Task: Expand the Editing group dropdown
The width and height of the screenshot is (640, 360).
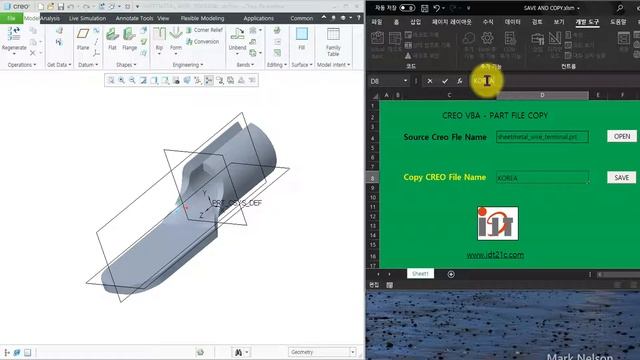Action: point(277,65)
